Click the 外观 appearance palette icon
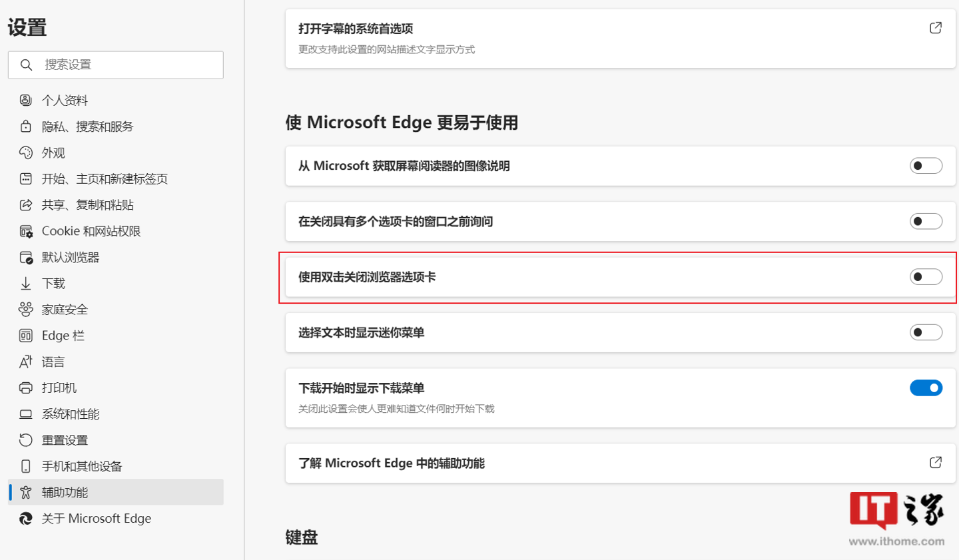This screenshot has height=560, width=959. pyautogui.click(x=25, y=152)
